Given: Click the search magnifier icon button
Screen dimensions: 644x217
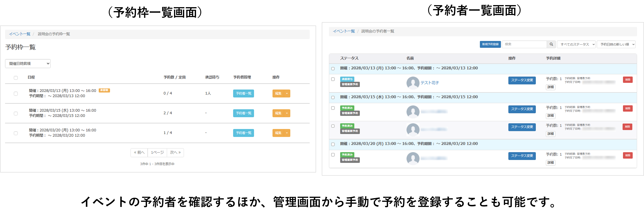Looking at the screenshot, I should (551, 44).
